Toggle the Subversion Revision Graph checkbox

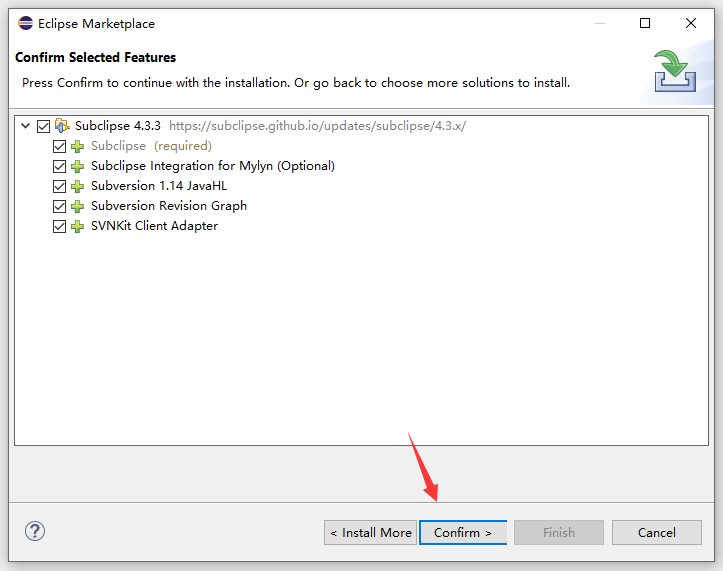click(x=60, y=206)
